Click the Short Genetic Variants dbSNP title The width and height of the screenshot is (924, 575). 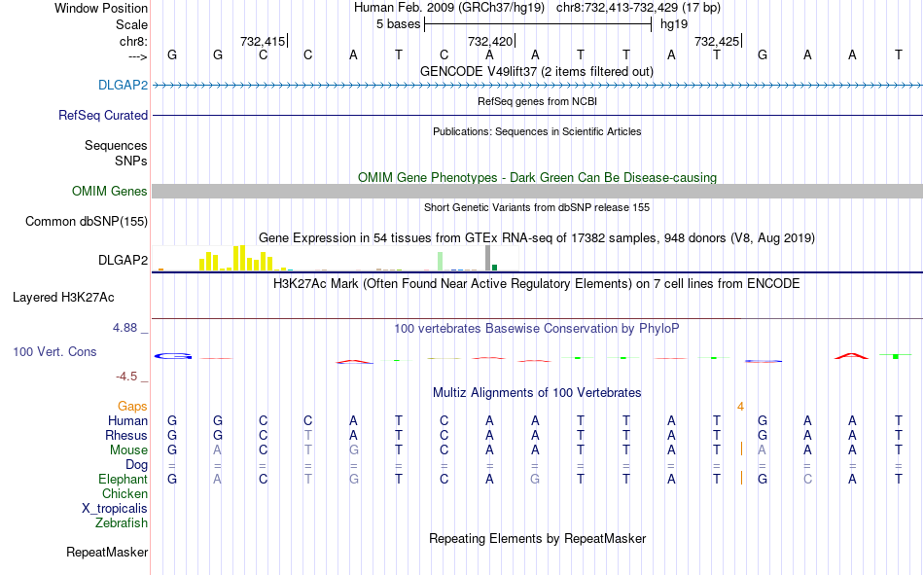[537, 207]
